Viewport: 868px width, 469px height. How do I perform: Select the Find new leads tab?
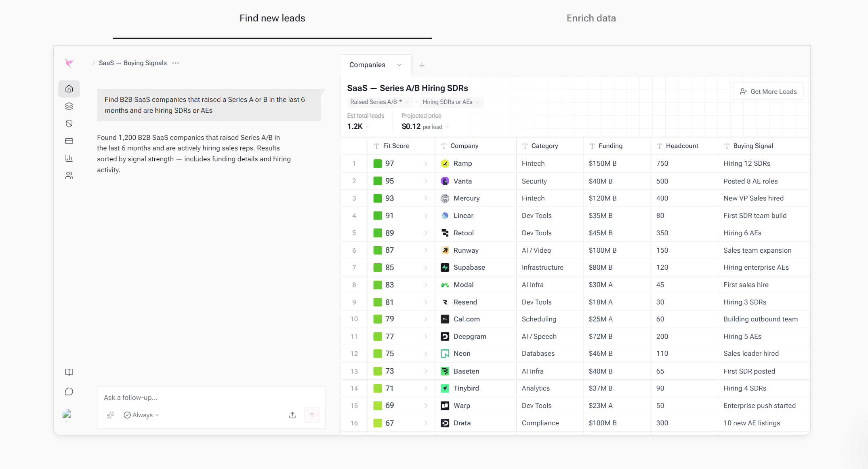(x=272, y=18)
